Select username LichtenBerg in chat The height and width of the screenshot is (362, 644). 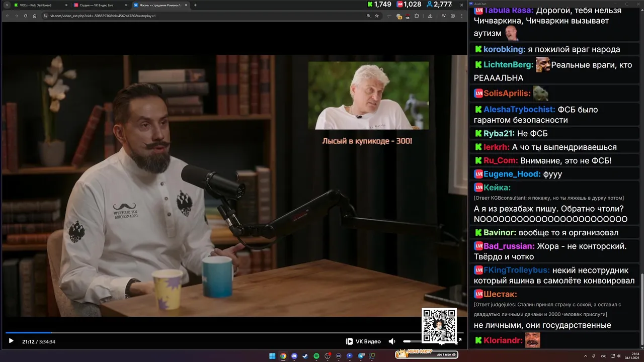pyautogui.click(x=508, y=65)
